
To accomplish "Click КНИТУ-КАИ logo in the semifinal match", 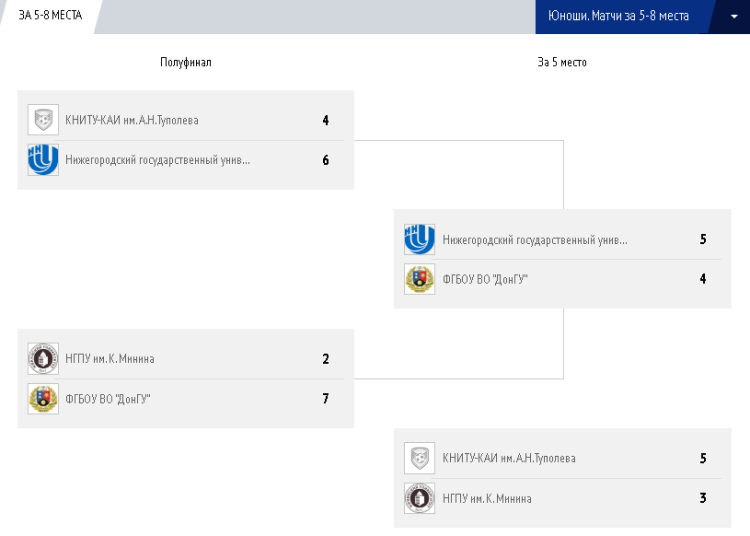I will [43, 120].
